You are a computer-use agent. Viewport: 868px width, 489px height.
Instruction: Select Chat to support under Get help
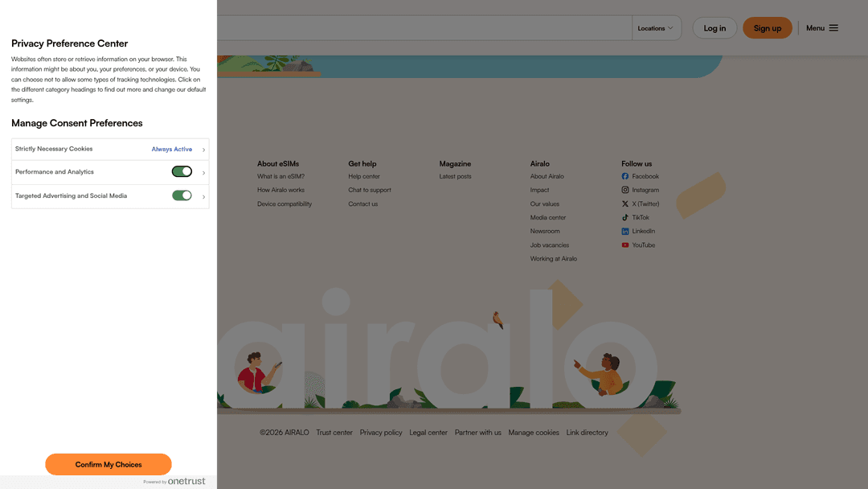[370, 190]
